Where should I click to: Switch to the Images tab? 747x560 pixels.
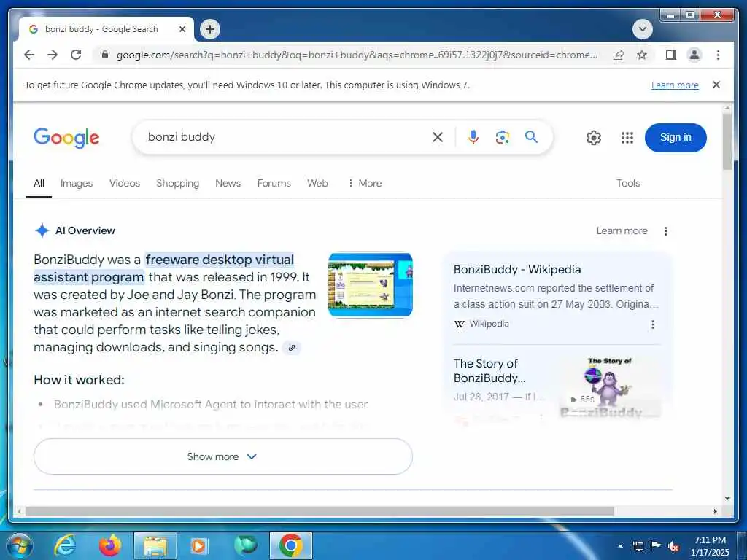click(76, 183)
